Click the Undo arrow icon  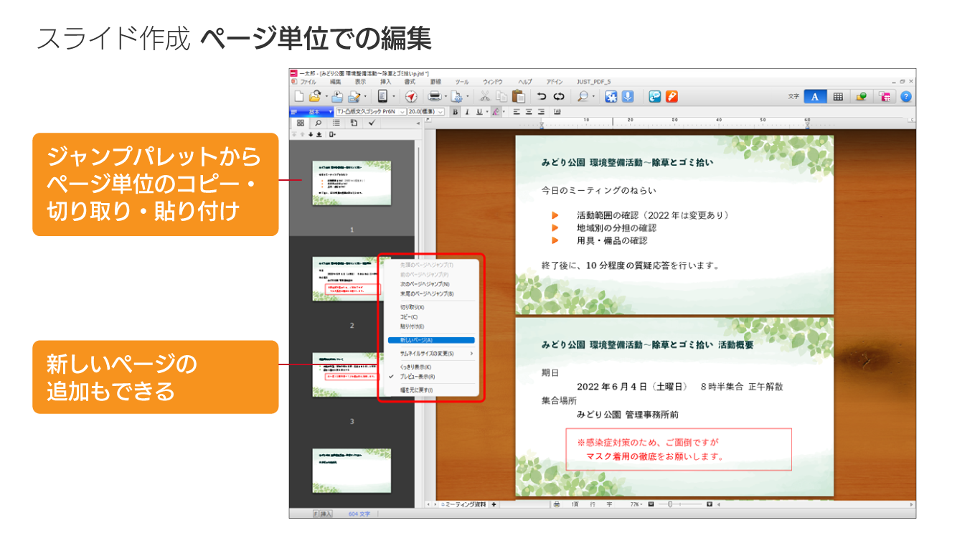click(x=542, y=97)
